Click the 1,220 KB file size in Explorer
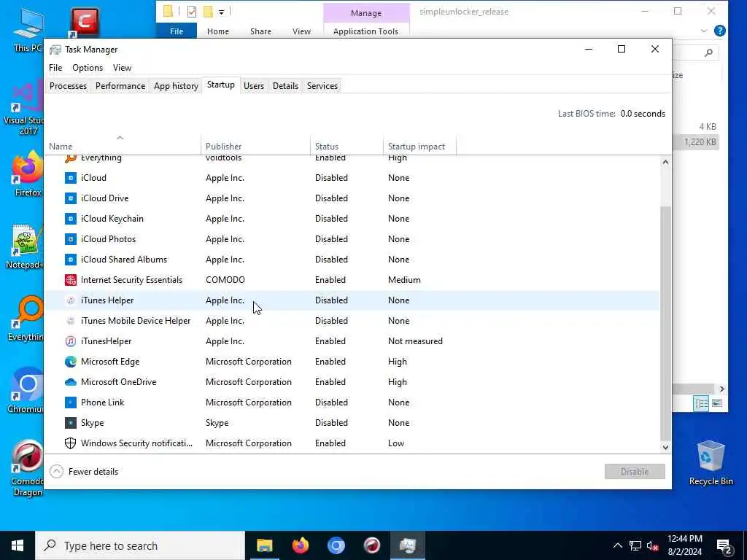Image resolution: width=747 pixels, height=560 pixels. pyautogui.click(x=700, y=142)
